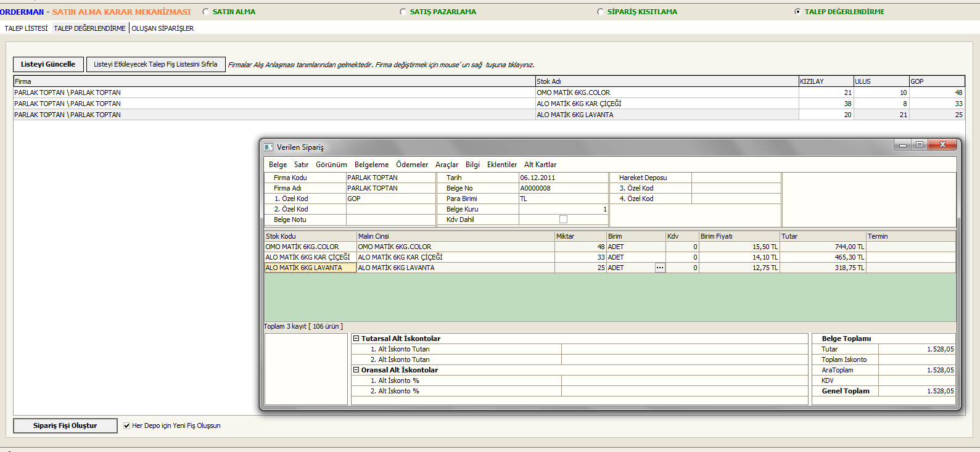Click Listeyi Etkileyecek Talep Fiş Listesini Sıfırla
The width and height of the screenshot is (980, 452).
[155, 64]
